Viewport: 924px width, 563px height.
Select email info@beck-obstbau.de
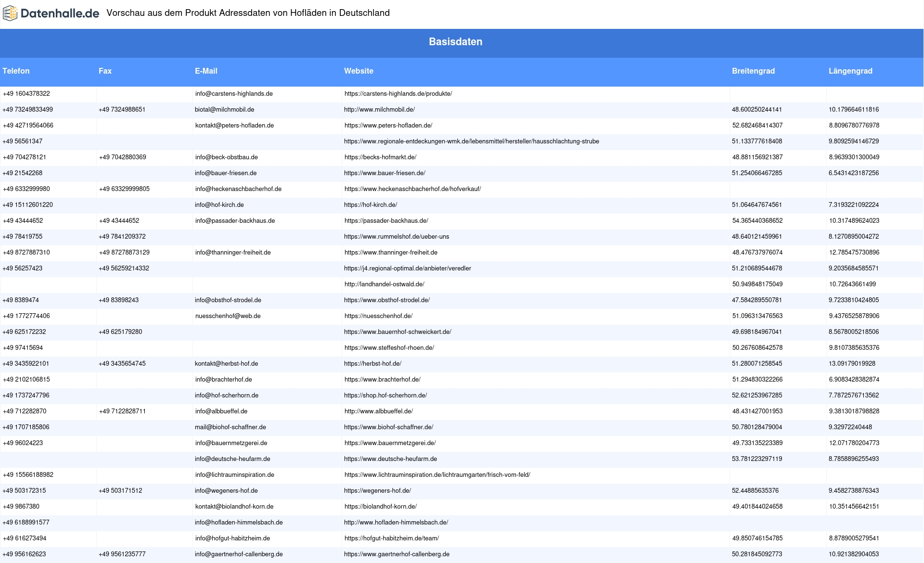pyautogui.click(x=226, y=157)
